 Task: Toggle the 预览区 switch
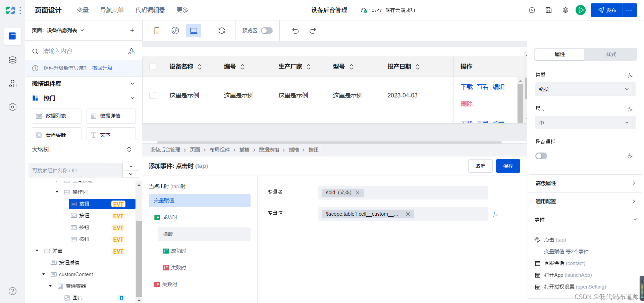[x=267, y=31]
